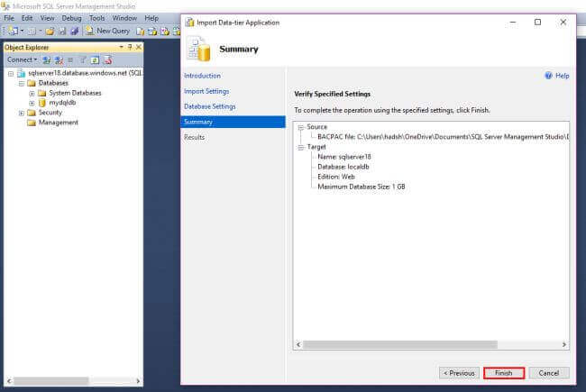Select the Database: localdb entry
Screen dimensions: 586x392
pyautogui.click(x=343, y=167)
